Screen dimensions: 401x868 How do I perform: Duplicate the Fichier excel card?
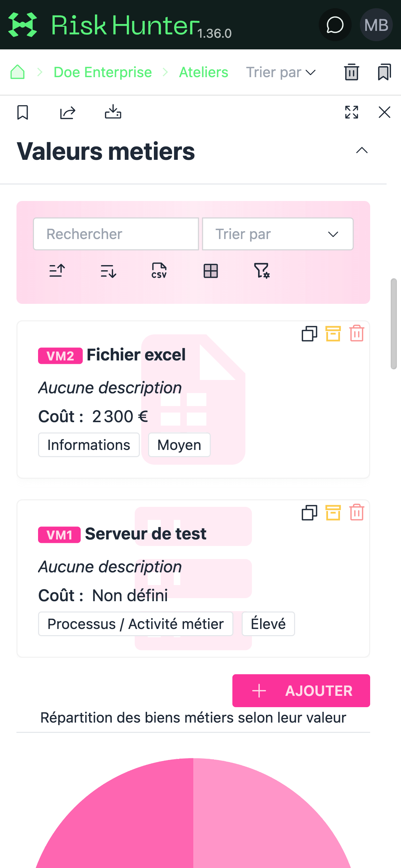[x=309, y=334]
